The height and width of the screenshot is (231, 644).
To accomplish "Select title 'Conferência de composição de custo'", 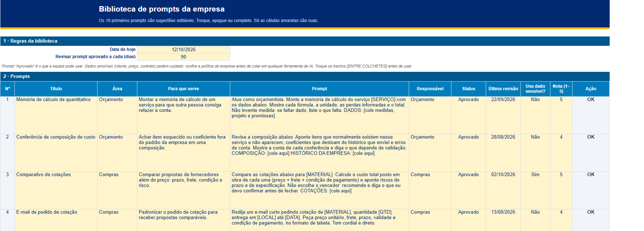I will 56,153.
